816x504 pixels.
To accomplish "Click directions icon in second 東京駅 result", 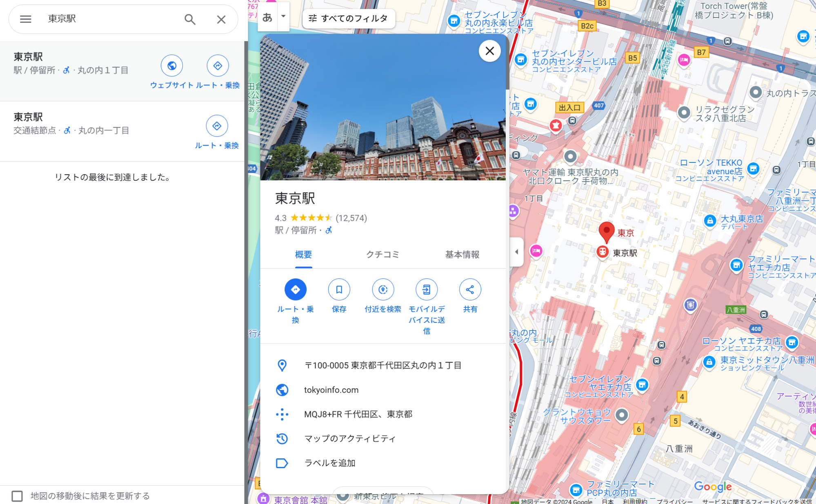I will click(x=217, y=126).
